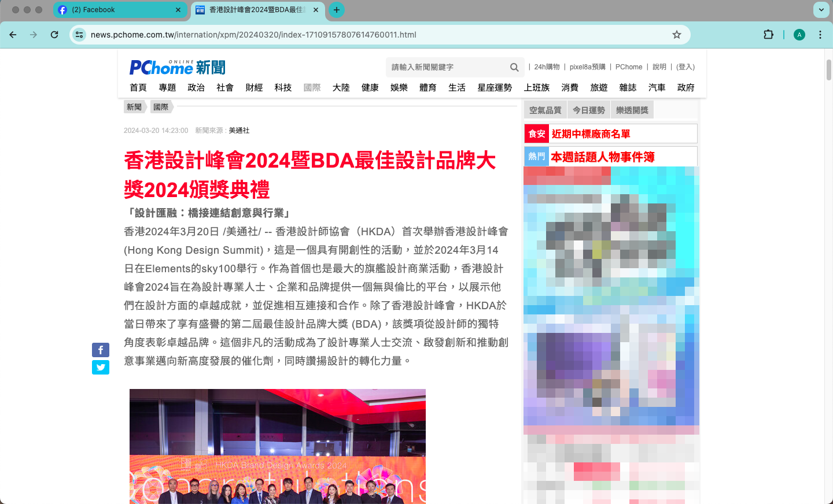Open the browser profile avatar
Screen dimensions: 833x504
(x=799, y=35)
